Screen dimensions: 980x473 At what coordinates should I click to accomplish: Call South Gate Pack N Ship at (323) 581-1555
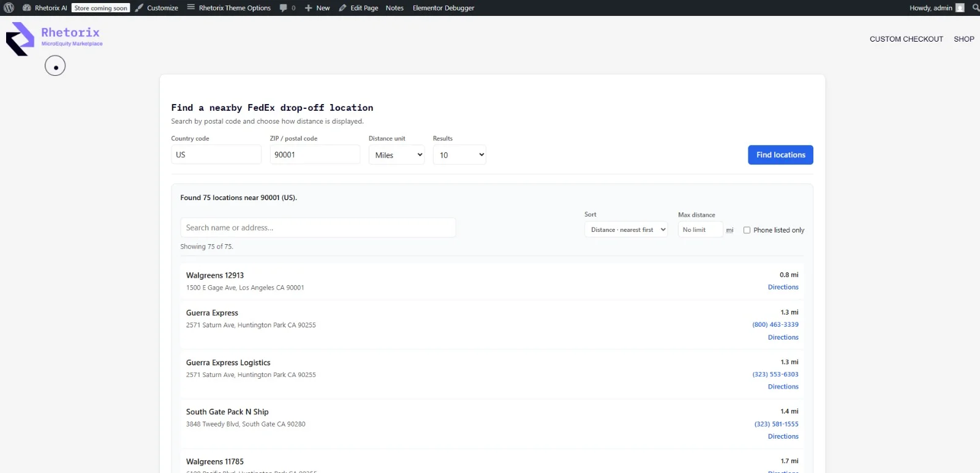[777, 423]
